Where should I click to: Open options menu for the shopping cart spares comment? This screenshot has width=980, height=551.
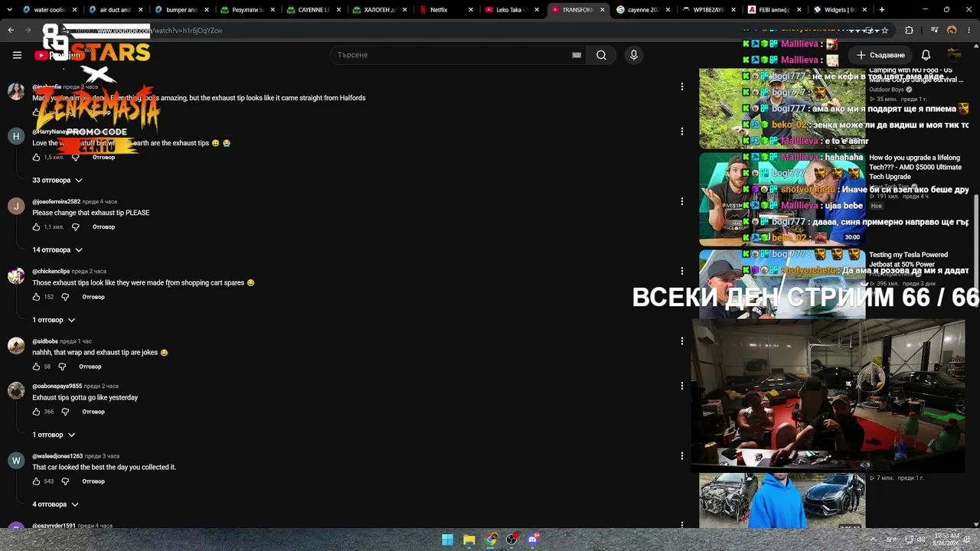click(x=681, y=271)
